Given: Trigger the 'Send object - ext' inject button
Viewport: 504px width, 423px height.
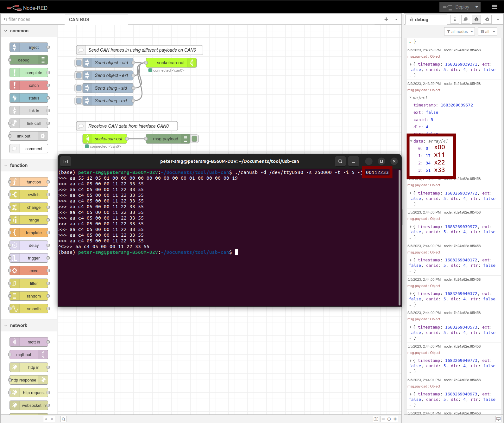Looking at the screenshot, I should (79, 75).
